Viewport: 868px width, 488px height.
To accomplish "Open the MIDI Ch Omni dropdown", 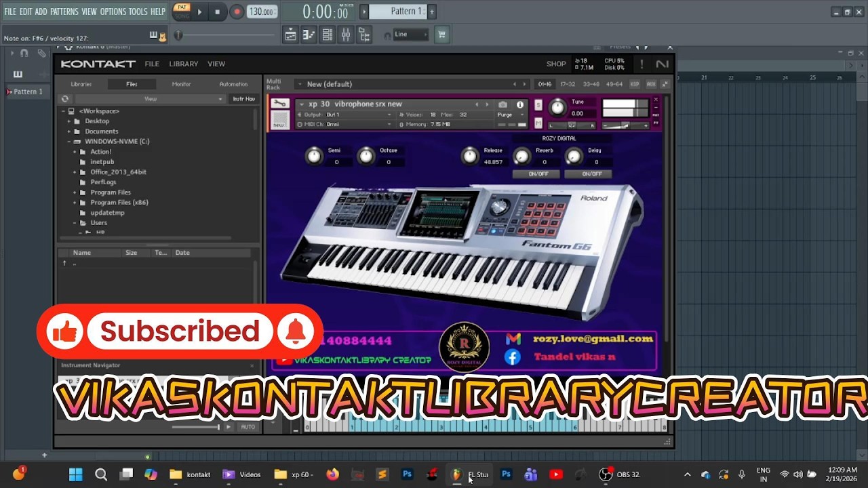I will coord(347,125).
